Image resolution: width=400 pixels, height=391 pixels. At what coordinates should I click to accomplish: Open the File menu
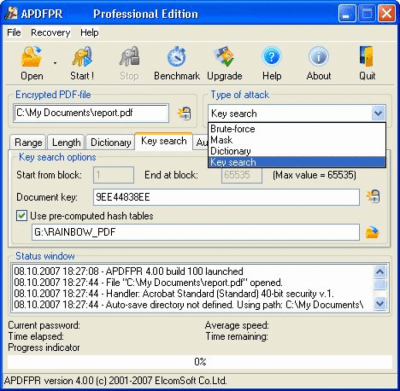(14, 33)
